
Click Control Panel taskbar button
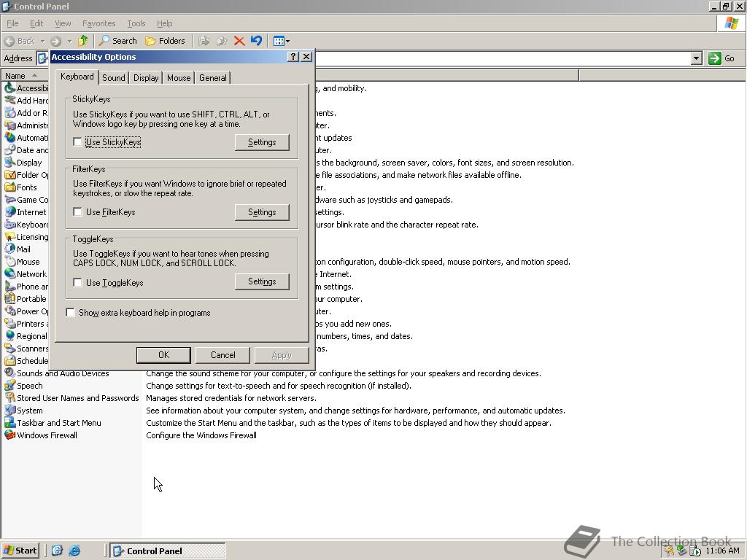(x=168, y=551)
